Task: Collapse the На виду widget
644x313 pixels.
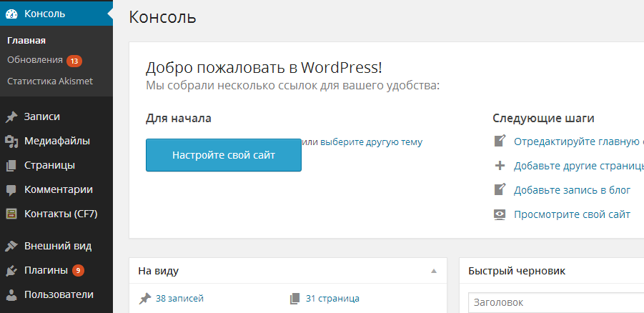Action: point(433,271)
